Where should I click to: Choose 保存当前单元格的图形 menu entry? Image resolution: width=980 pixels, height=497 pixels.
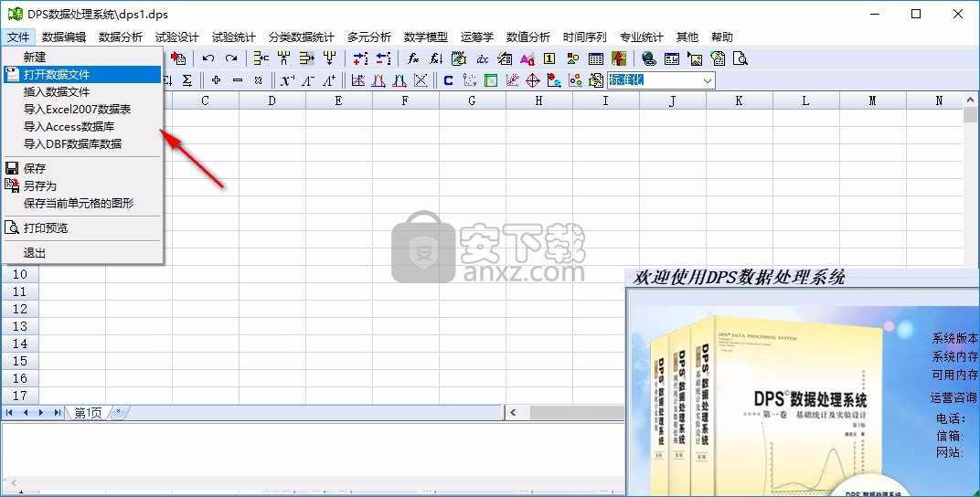82,204
